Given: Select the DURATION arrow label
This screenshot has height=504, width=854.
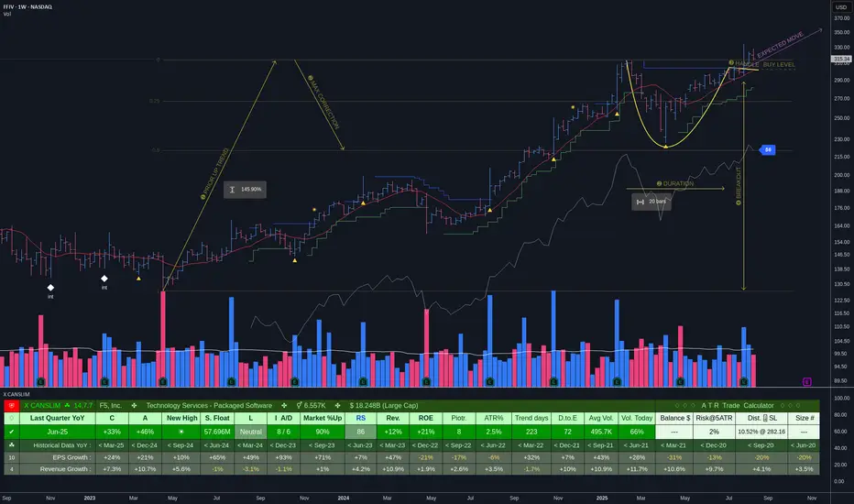Looking at the screenshot, I should tap(675, 183).
